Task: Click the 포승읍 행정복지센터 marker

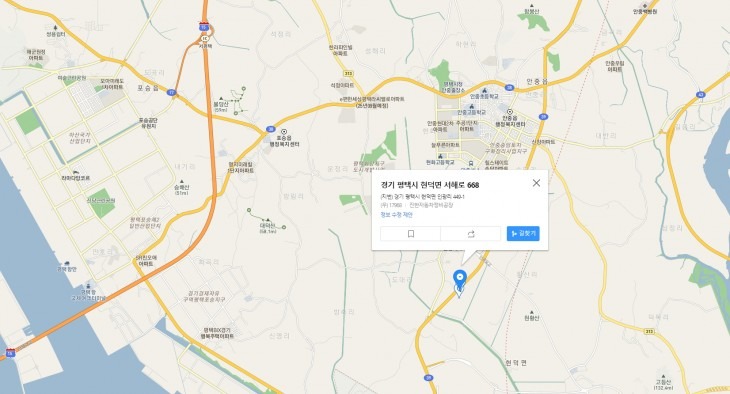Action: (x=284, y=132)
